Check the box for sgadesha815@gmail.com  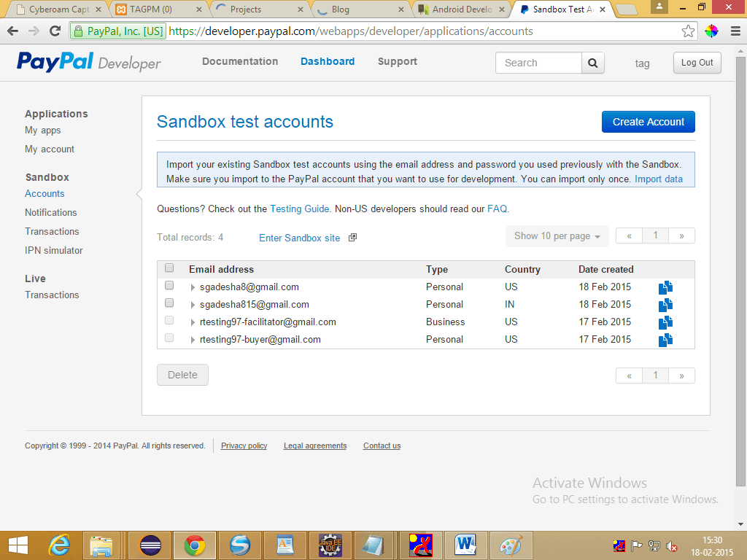point(169,303)
